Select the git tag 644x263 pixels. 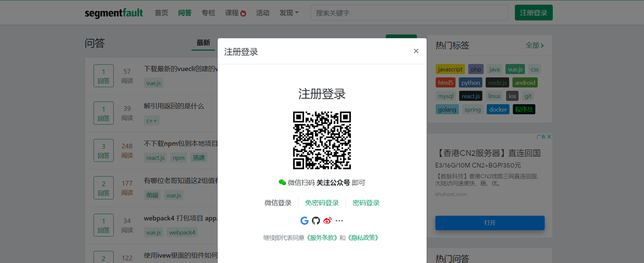coord(528,96)
